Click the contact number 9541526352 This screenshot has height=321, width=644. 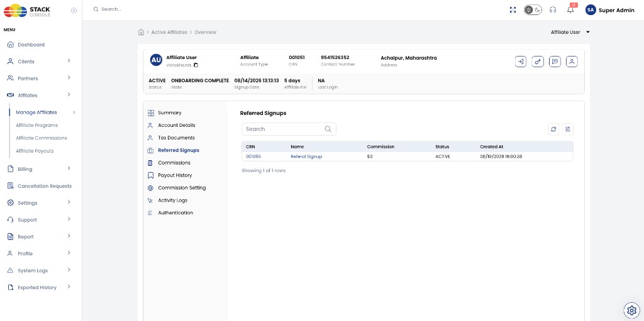(x=335, y=57)
